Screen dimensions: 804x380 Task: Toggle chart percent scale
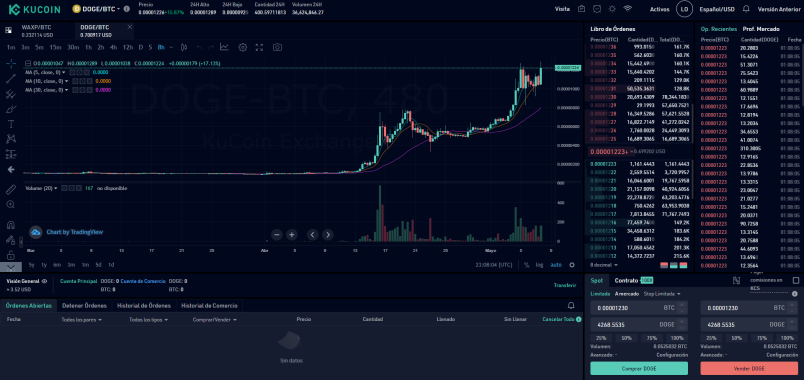click(527, 265)
